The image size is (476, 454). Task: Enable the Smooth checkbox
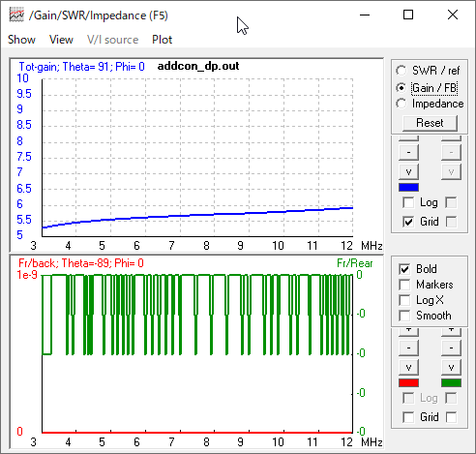tap(404, 316)
